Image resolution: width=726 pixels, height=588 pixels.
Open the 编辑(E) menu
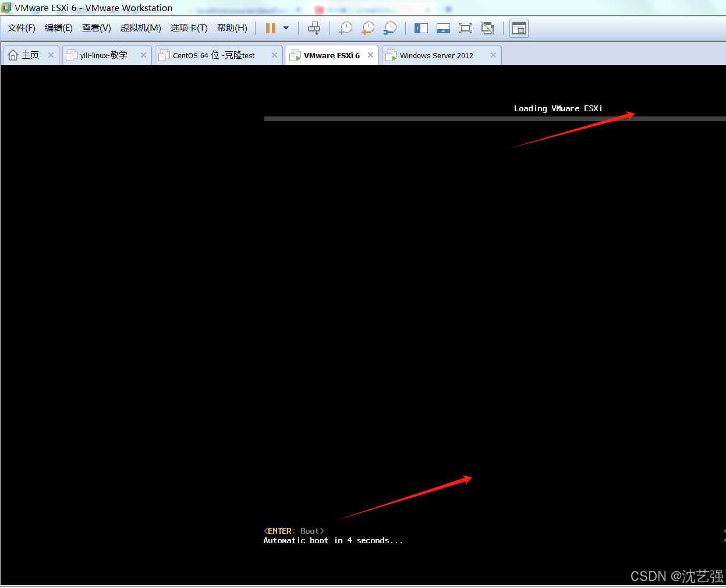[x=59, y=28]
